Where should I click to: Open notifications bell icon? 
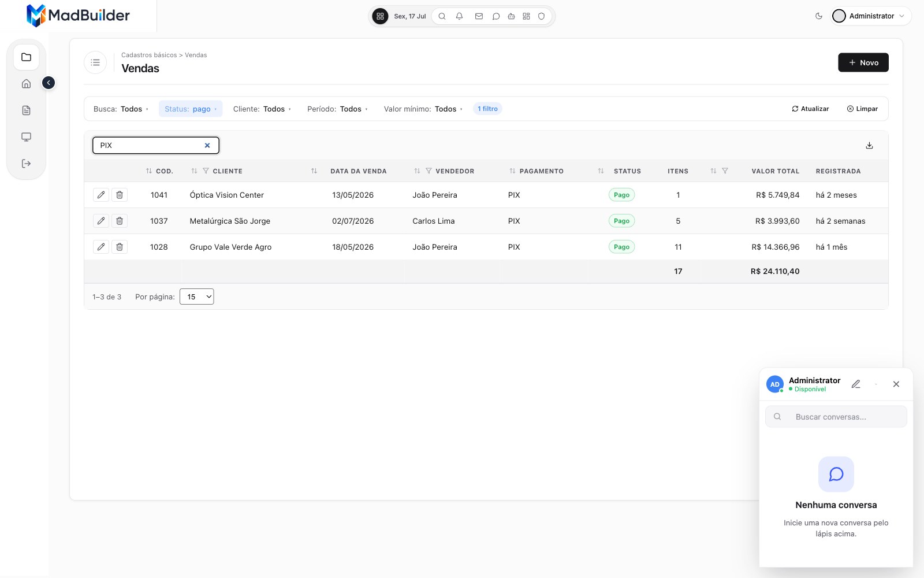coord(459,16)
